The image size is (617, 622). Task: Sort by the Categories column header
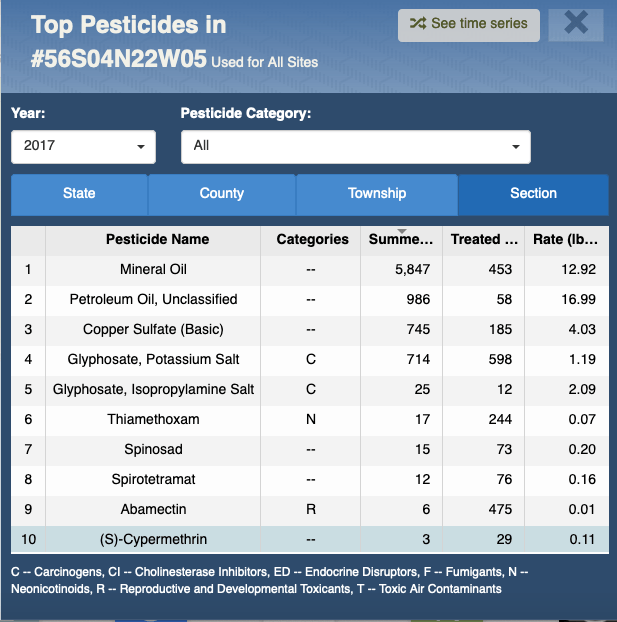click(x=312, y=240)
